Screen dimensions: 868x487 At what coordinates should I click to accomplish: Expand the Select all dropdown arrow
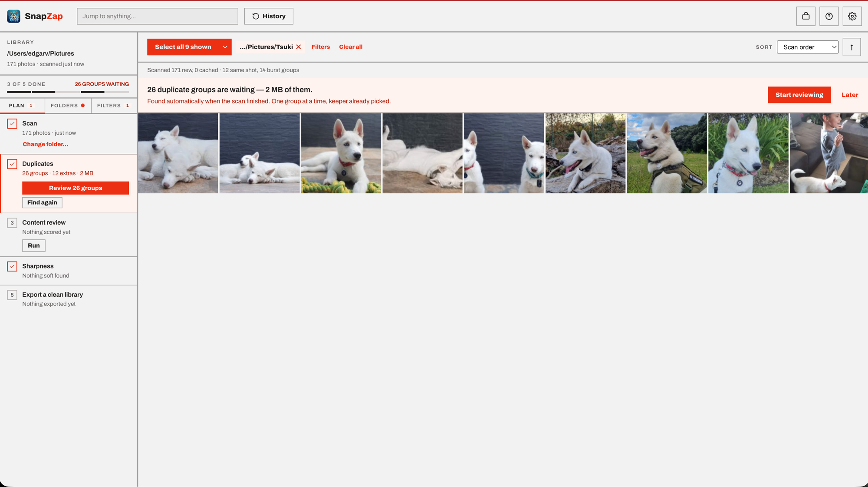(x=225, y=47)
